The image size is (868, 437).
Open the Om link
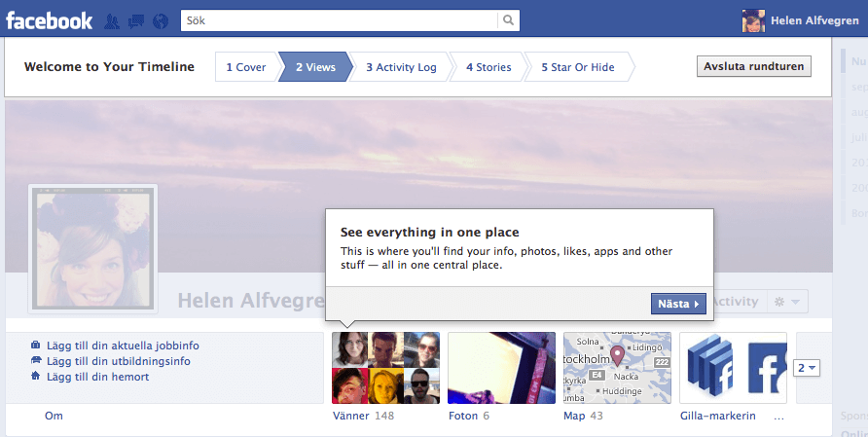[x=54, y=416]
